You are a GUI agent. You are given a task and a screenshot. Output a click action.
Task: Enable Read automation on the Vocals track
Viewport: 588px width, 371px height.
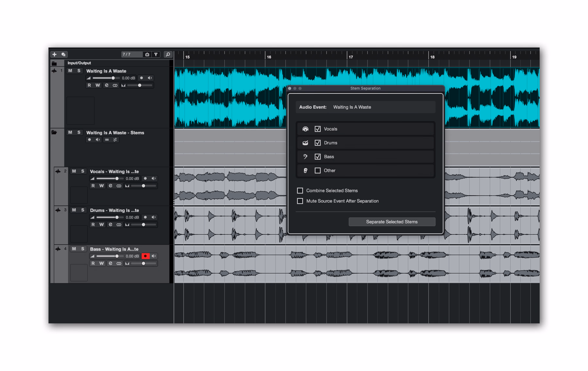click(93, 186)
